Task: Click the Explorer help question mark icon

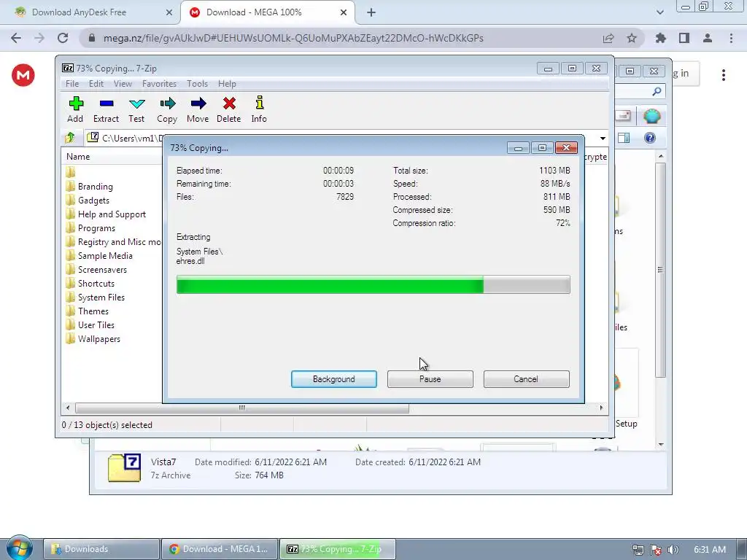Action: (x=650, y=138)
